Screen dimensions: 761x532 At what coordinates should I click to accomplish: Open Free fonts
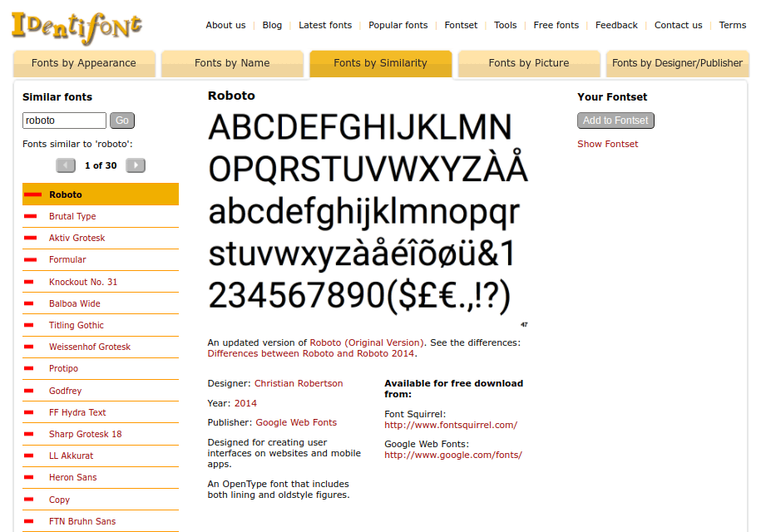coord(556,25)
